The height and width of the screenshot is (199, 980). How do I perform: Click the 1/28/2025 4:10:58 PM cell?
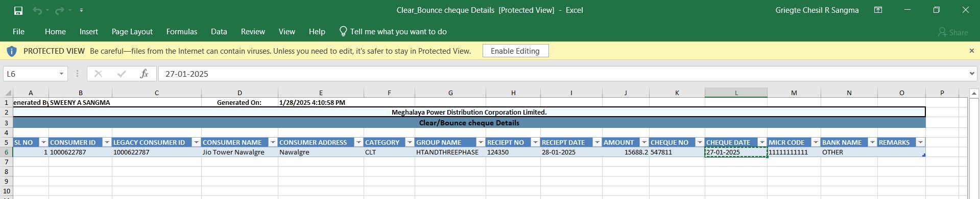[321, 102]
